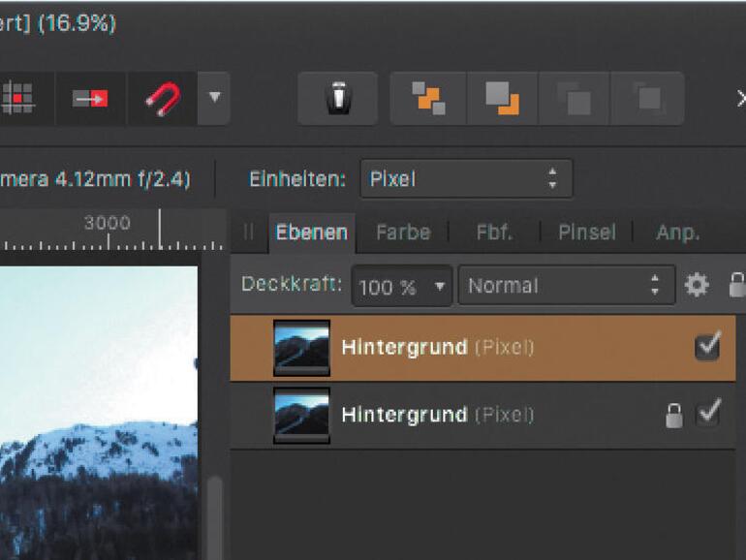Image resolution: width=746 pixels, height=560 pixels.
Task: Select the highlighted Hintergrund layer row
Action: coord(482,348)
